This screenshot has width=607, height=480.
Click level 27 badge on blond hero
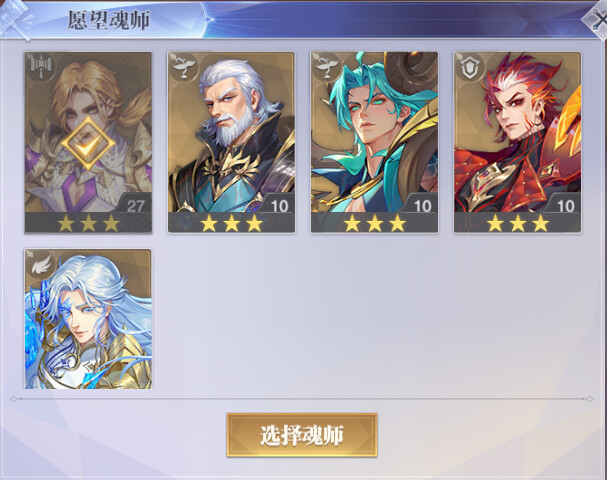(x=135, y=205)
